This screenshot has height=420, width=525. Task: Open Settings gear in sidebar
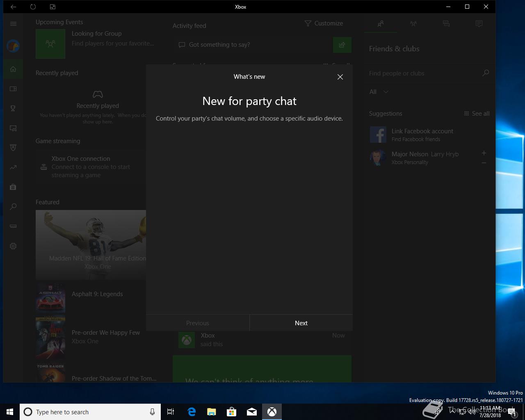click(x=13, y=246)
